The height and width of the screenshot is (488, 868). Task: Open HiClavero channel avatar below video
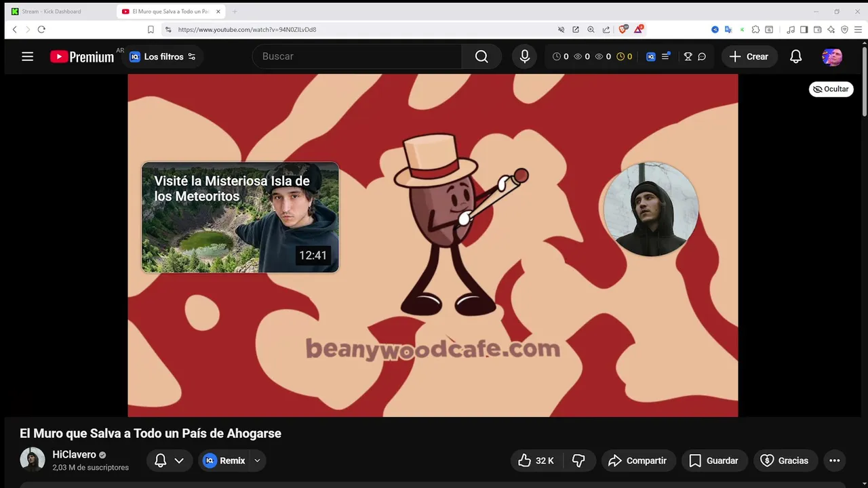pyautogui.click(x=33, y=460)
